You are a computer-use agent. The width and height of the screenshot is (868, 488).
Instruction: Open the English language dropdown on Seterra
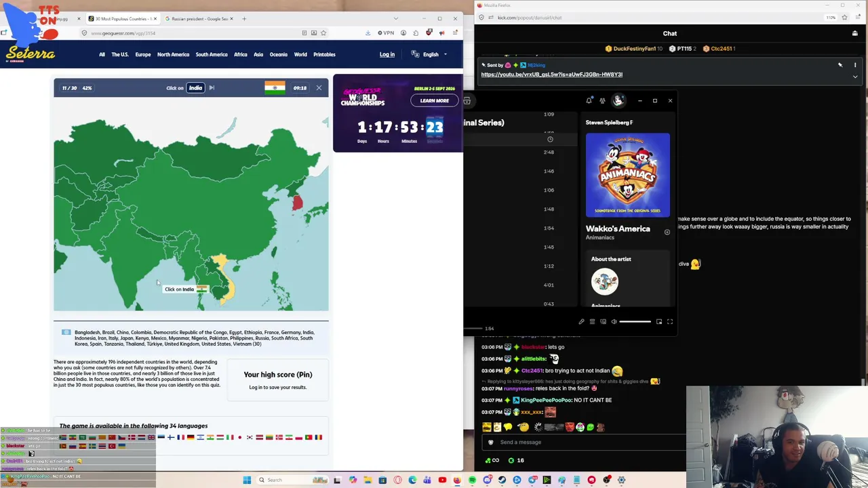pyautogui.click(x=430, y=54)
